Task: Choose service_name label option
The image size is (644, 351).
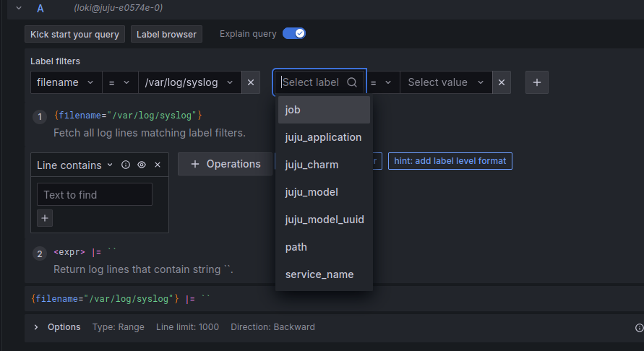Action: (x=319, y=274)
